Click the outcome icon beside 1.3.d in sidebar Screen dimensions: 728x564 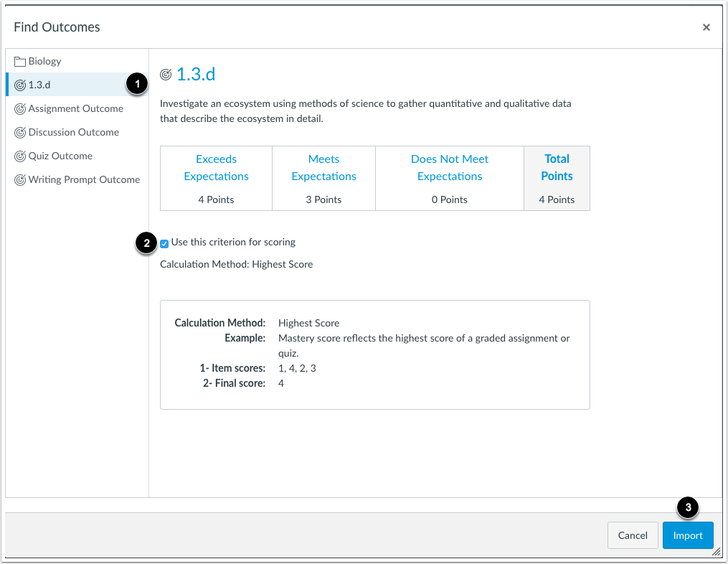coord(20,85)
